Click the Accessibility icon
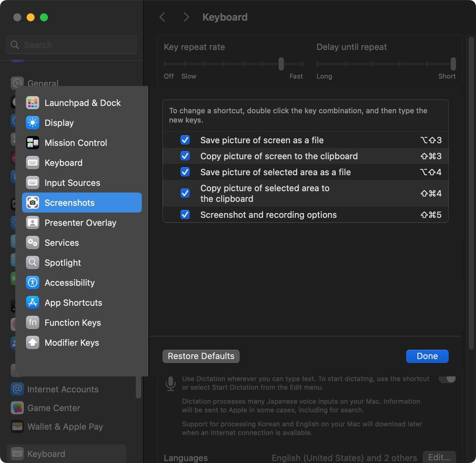This screenshot has width=476, height=463. (33, 282)
